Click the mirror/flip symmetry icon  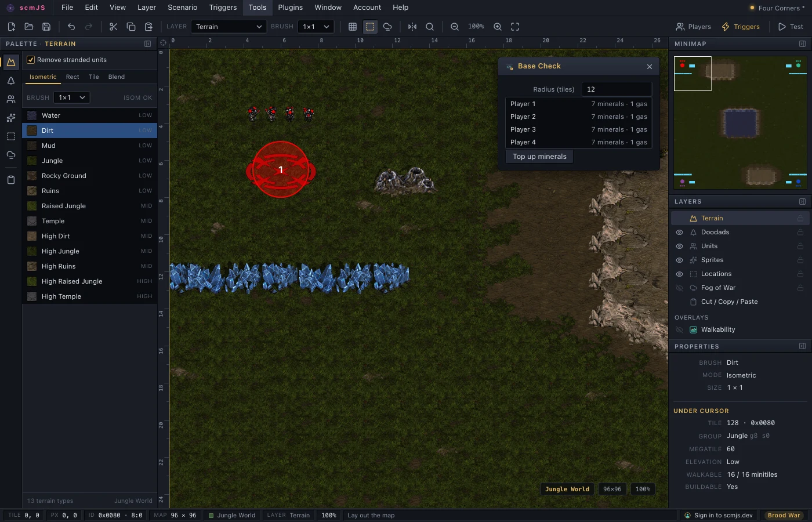tap(412, 27)
